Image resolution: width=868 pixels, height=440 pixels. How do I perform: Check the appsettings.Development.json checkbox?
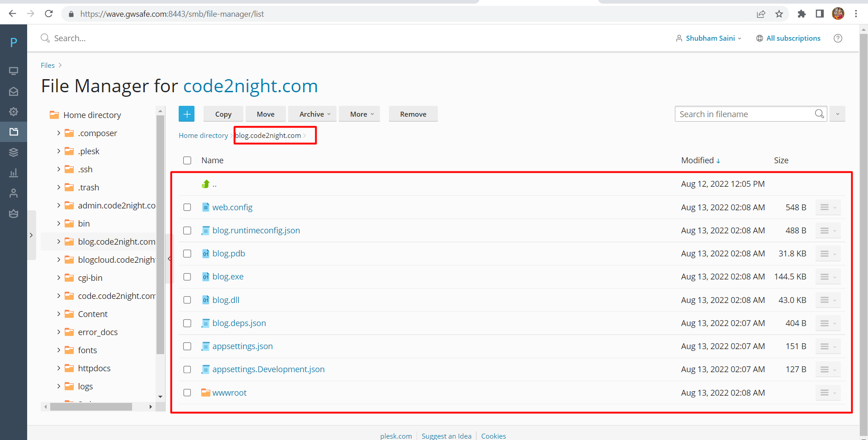(x=187, y=369)
